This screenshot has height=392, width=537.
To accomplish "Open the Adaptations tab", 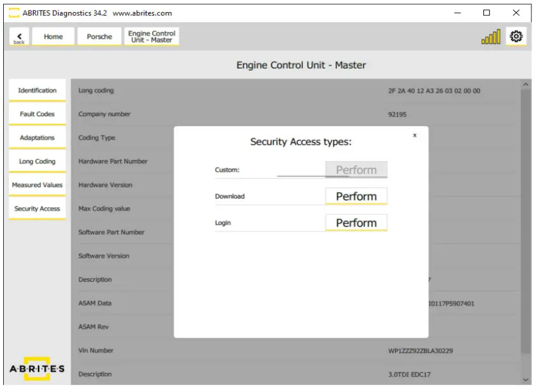I will [x=37, y=138].
